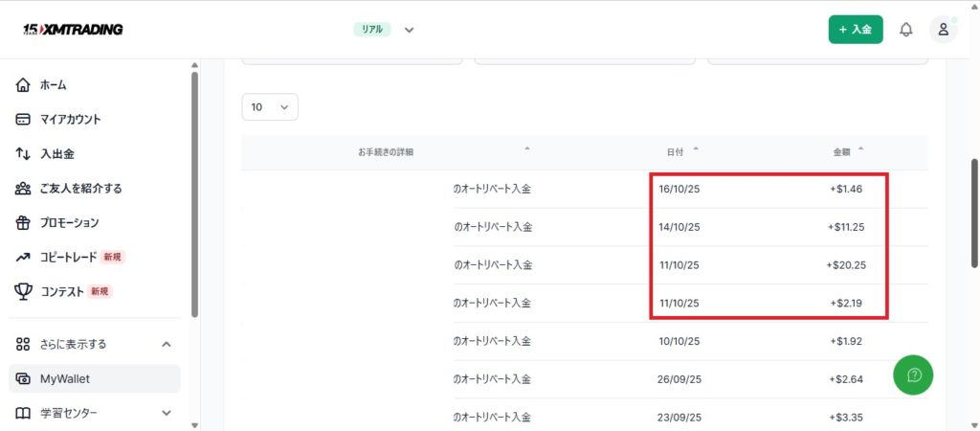Screen dimensions: 980x431
Task: Expand the account type chevron beside リアル
Action: click(x=410, y=30)
